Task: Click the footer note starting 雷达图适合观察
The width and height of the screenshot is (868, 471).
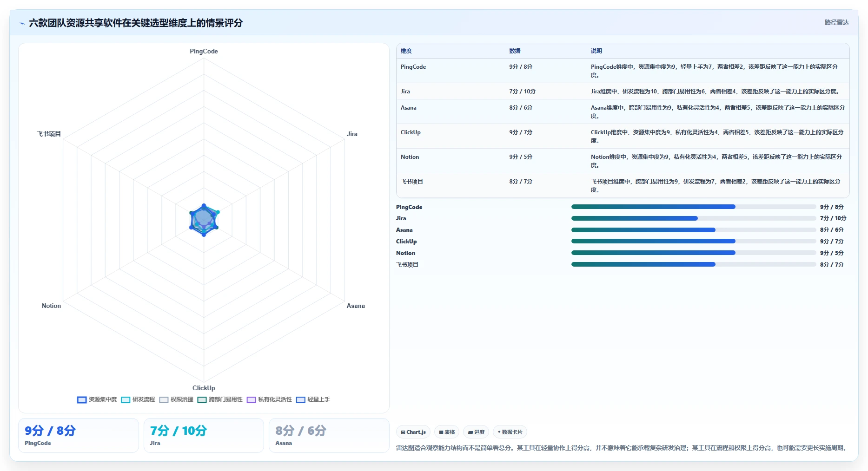Action: click(622, 448)
